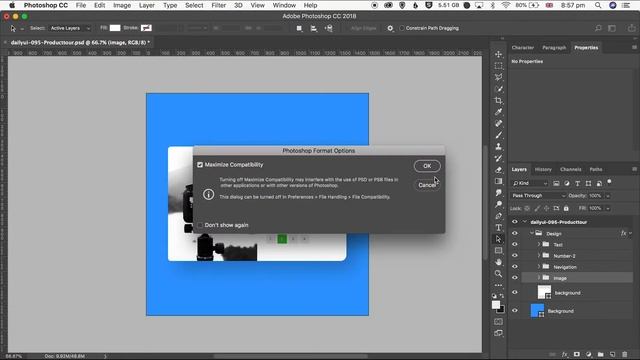This screenshot has width=640, height=360.
Task: Select the Pen tool
Action: (x=498, y=216)
